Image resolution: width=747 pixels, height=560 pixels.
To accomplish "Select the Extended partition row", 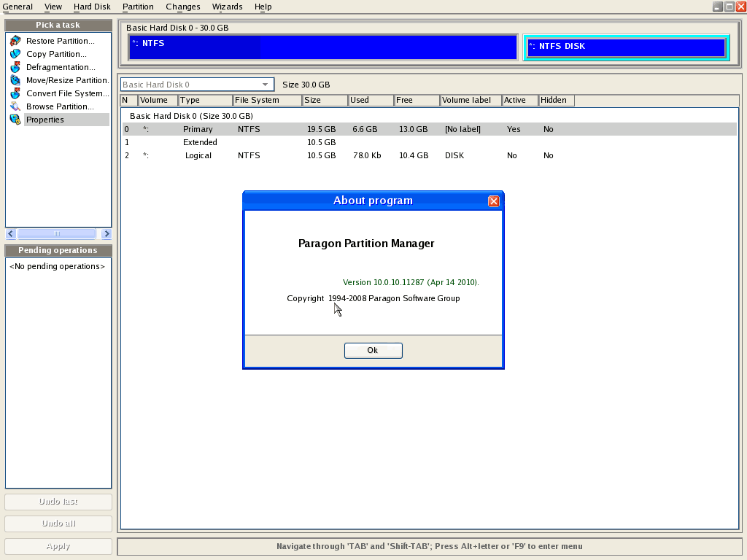I will pos(429,142).
